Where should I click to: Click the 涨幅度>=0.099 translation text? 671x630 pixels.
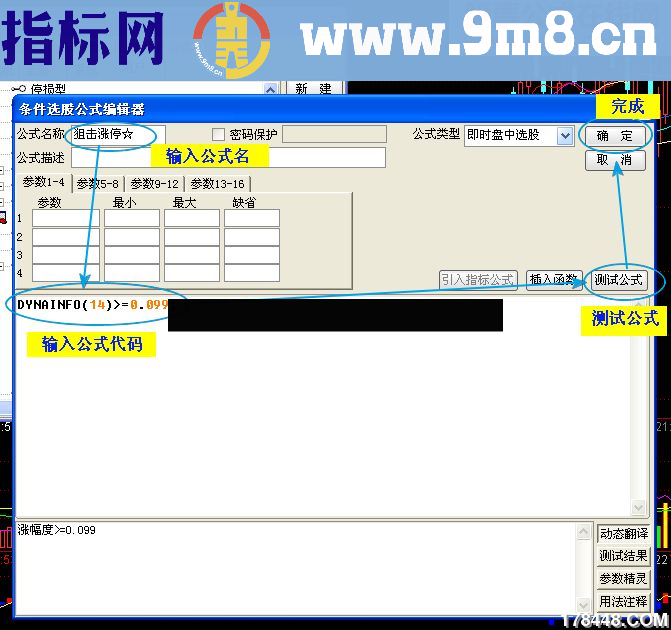56,530
